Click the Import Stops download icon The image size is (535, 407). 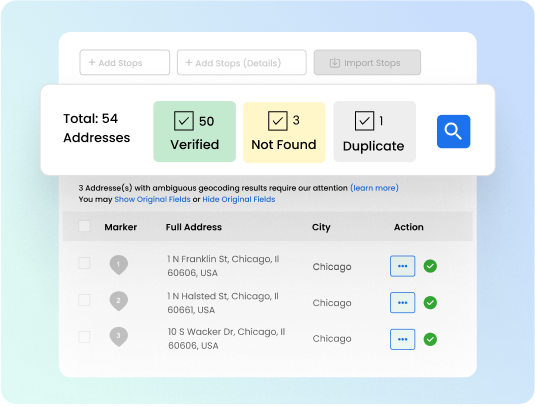pyautogui.click(x=335, y=63)
